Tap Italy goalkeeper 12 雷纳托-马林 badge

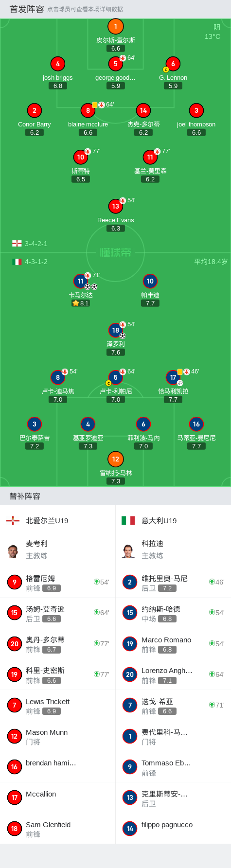115,459
